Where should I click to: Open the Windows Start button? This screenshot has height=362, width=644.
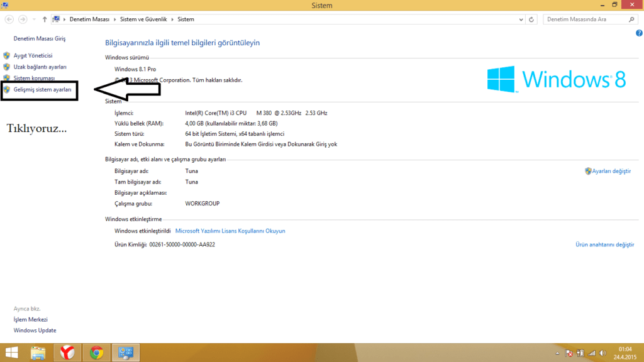coord(11,353)
